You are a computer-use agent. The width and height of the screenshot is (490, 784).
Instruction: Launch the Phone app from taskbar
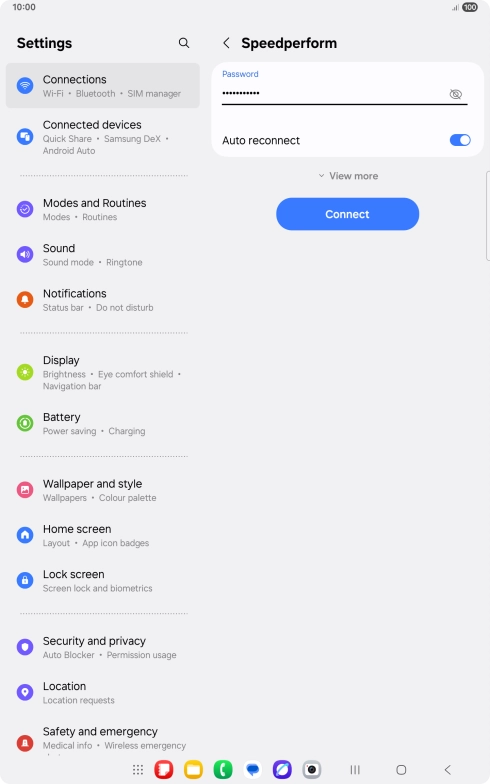[223, 770]
